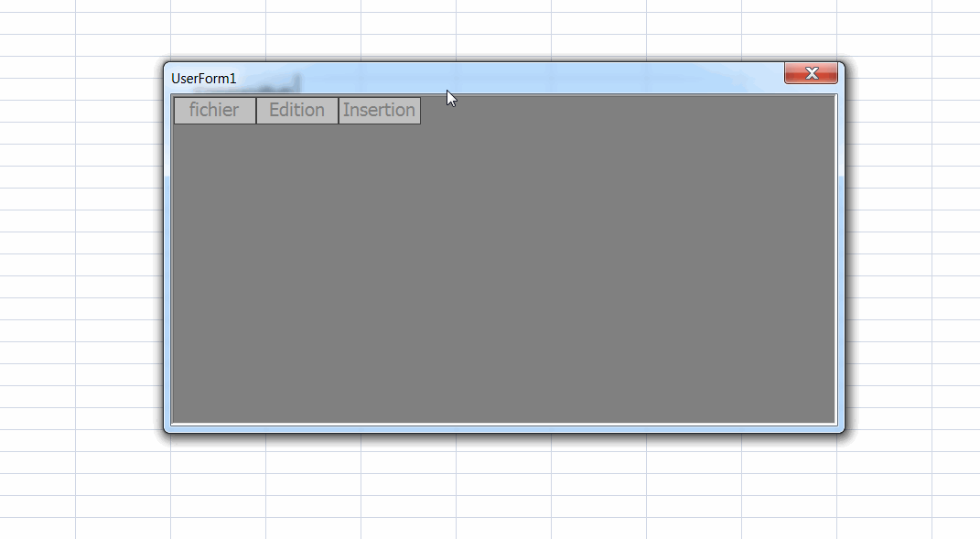Click the UserForm1 title bar text

click(204, 78)
